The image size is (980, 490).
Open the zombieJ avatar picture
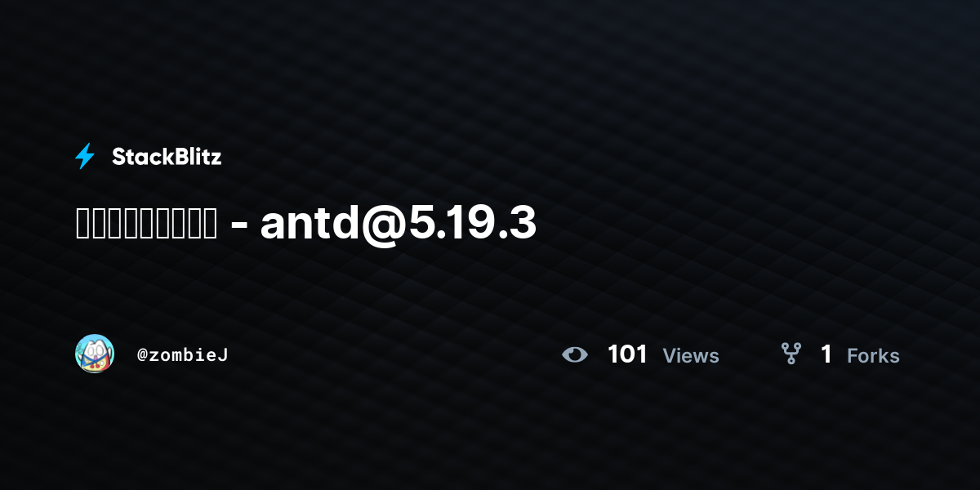(x=95, y=354)
